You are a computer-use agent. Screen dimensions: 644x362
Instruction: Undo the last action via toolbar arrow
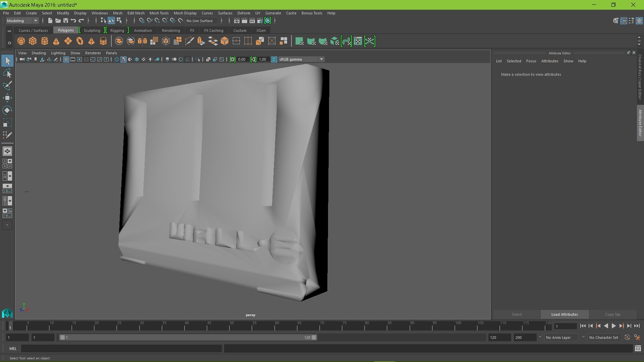[73, 21]
